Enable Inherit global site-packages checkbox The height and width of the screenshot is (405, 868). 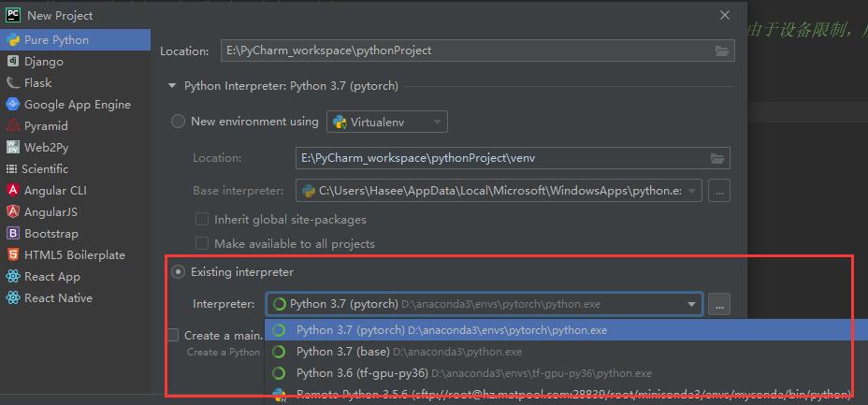coord(202,220)
